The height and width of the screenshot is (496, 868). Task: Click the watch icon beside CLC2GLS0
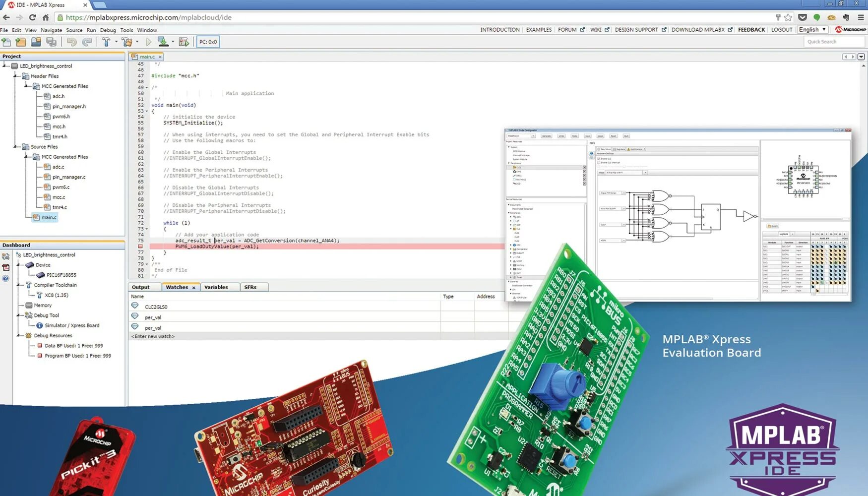coord(134,306)
